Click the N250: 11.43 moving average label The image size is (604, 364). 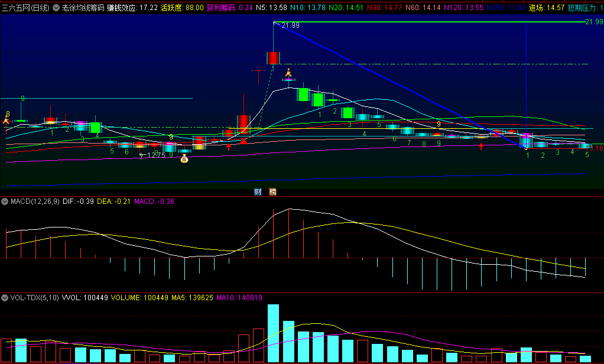(x=506, y=8)
